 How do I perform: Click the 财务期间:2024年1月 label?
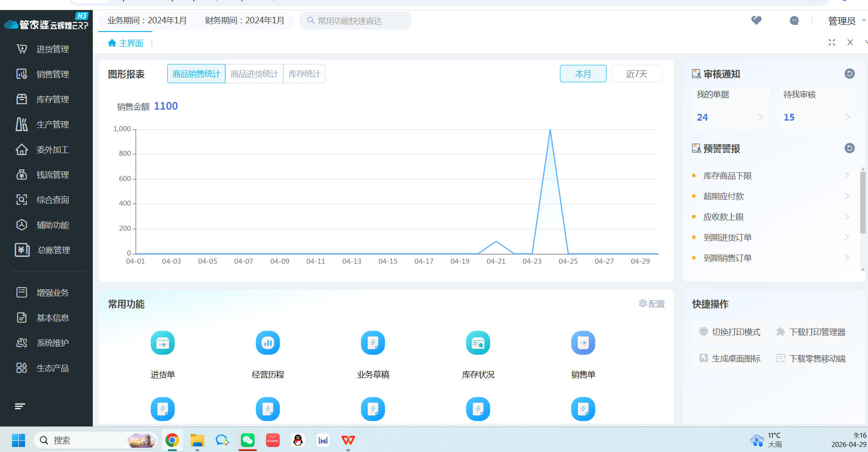[245, 21]
